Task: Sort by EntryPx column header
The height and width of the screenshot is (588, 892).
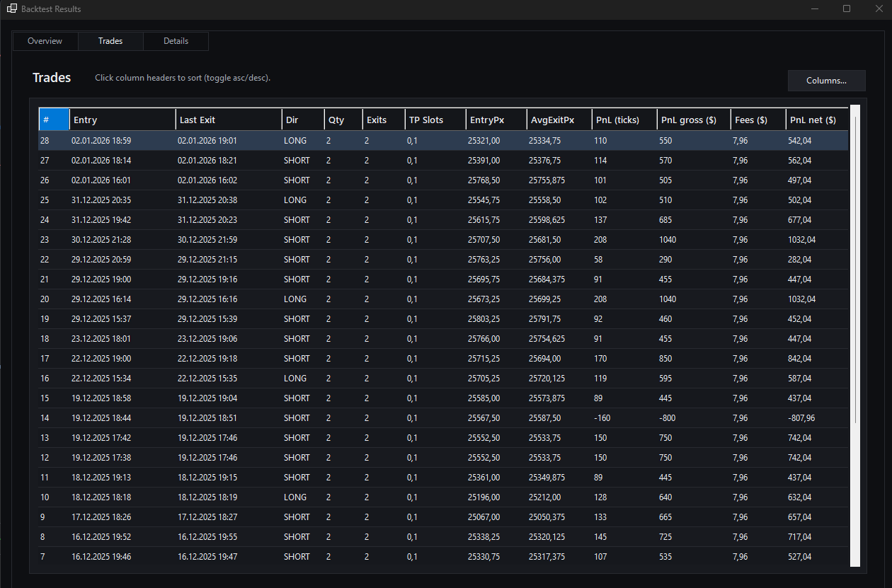Action: (x=495, y=120)
